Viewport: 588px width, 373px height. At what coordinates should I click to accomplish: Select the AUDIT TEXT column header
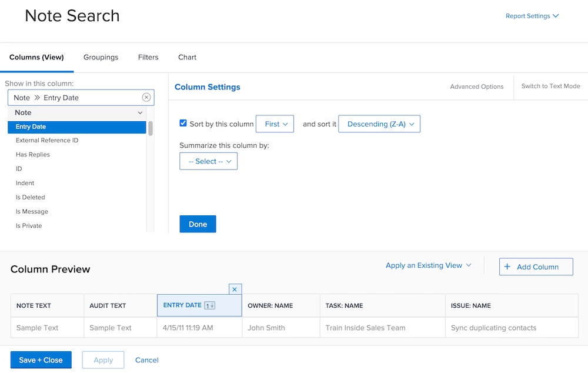pos(121,305)
